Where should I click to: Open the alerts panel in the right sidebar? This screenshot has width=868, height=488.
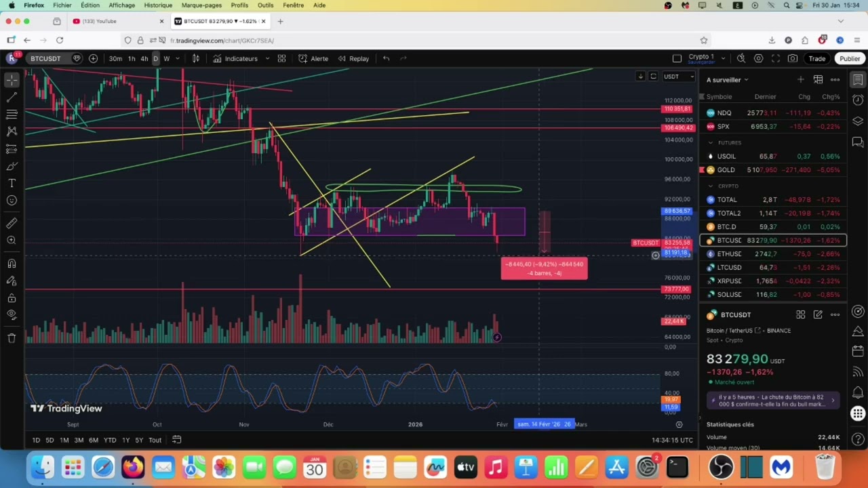click(858, 100)
